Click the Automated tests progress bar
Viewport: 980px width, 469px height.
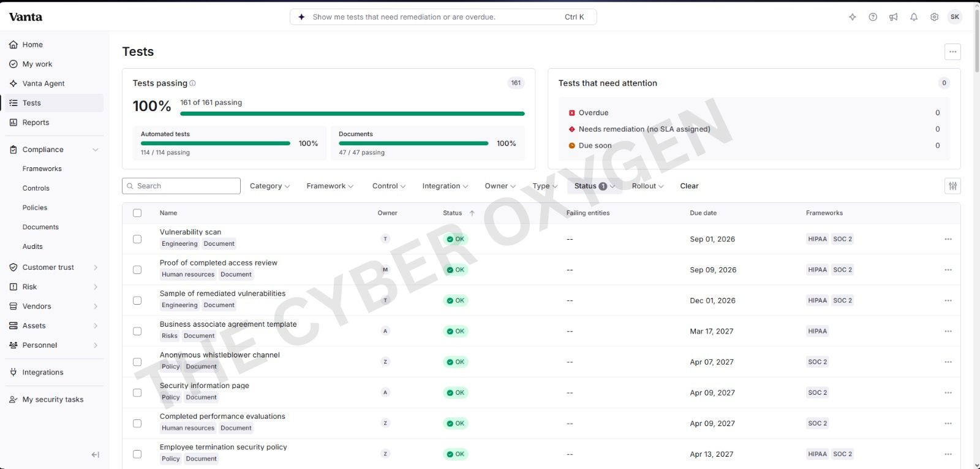216,143
